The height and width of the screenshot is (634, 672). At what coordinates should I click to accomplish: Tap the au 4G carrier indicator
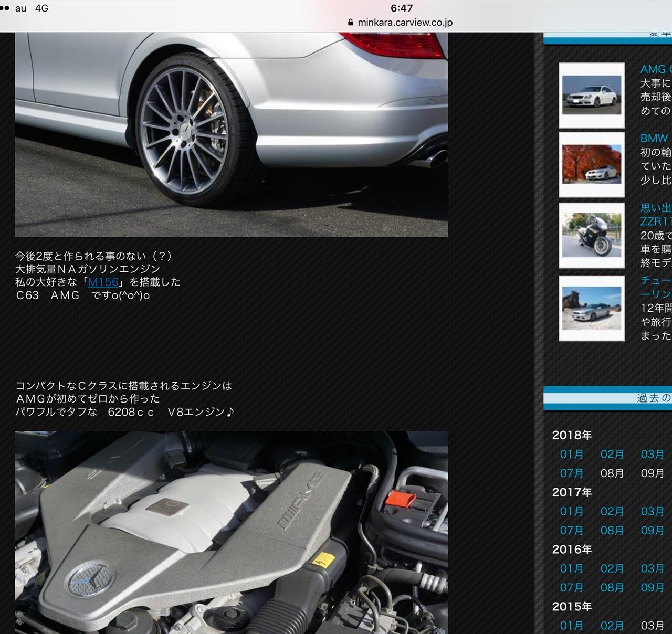click(31, 8)
